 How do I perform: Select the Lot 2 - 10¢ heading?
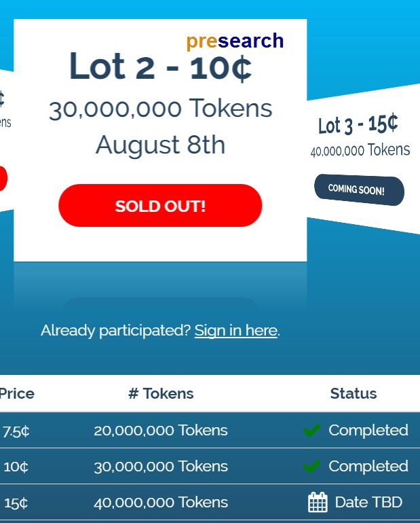160,67
